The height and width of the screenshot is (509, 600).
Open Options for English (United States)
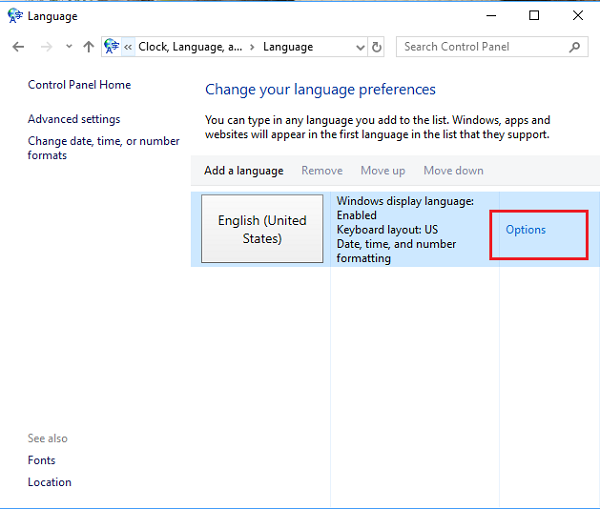[x=525, y=230]
